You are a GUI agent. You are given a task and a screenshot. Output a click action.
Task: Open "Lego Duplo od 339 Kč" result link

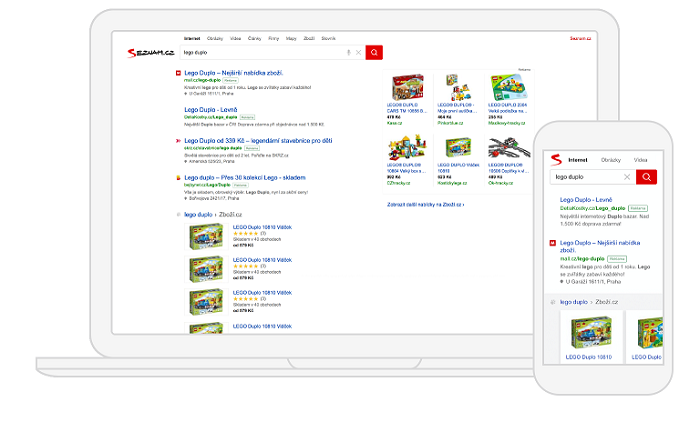(258, 141)
